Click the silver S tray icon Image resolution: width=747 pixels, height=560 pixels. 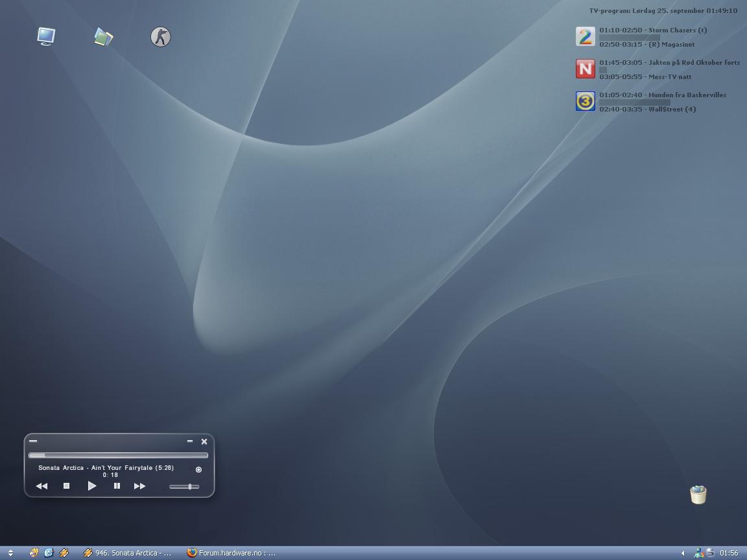click(x=710, y=553)
